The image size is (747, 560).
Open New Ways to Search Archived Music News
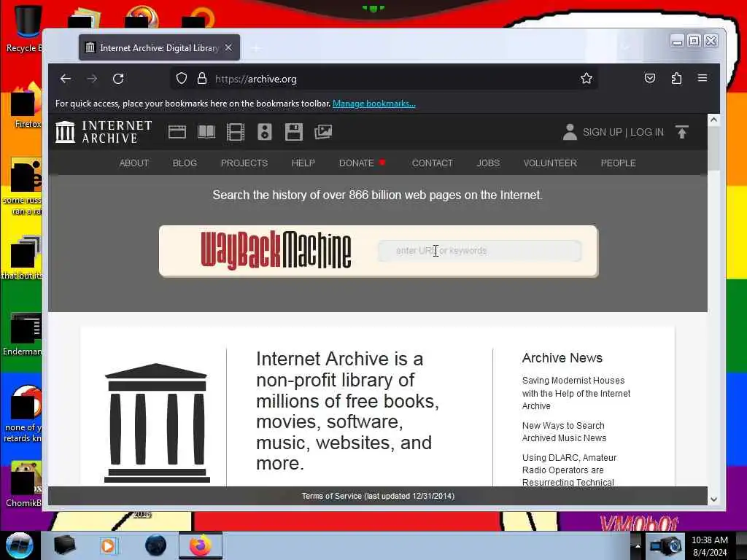tap(564, 432)
